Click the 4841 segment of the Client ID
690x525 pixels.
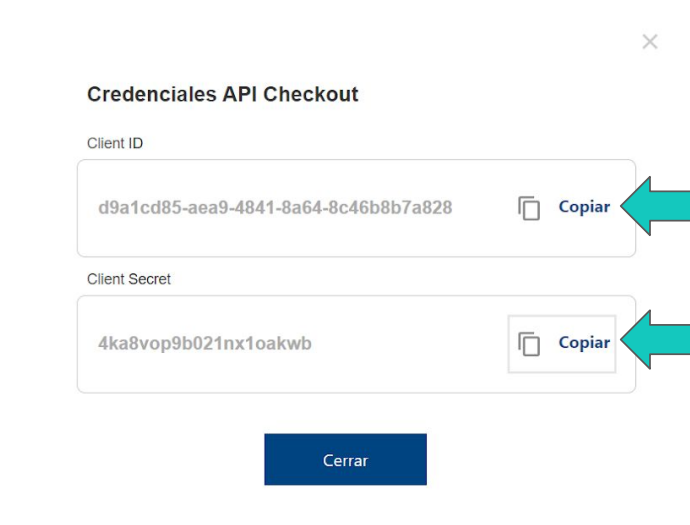pos(254,208)
